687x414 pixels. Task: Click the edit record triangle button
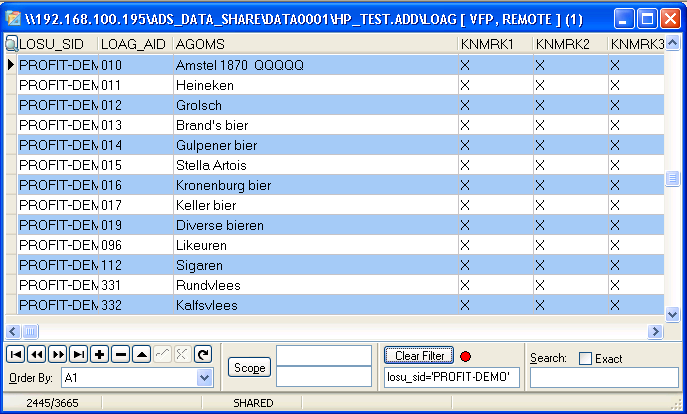[x=142, y=354]
